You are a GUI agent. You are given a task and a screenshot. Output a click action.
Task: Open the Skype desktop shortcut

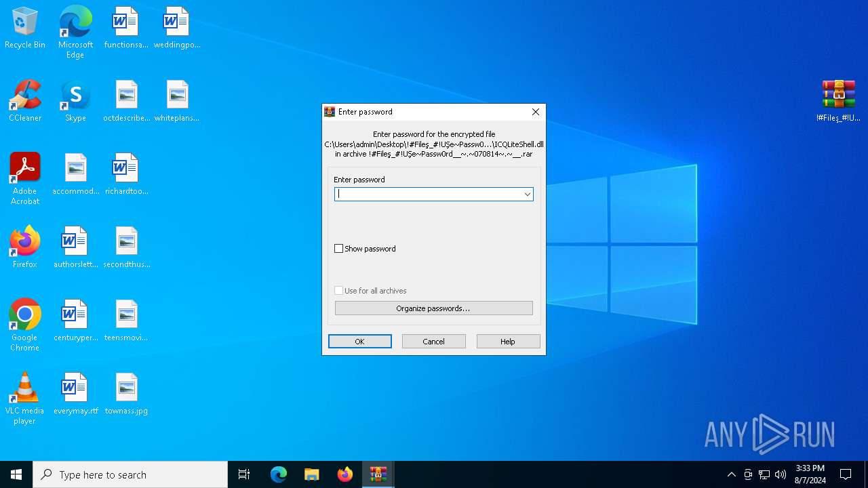pyautogui.click(x=75, y=102)
